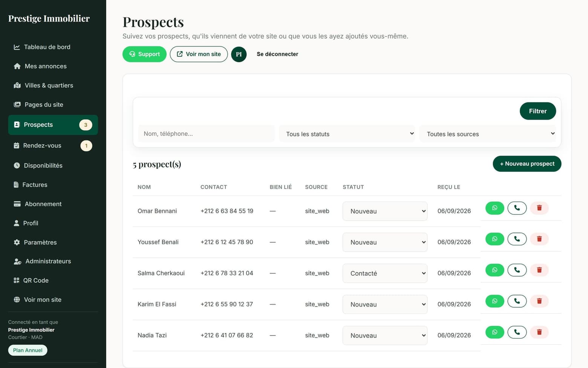Viewport: 588px width, 368px height.
Task: Delete Salma Cherkaoui prospect
Action: click(539, 270)
